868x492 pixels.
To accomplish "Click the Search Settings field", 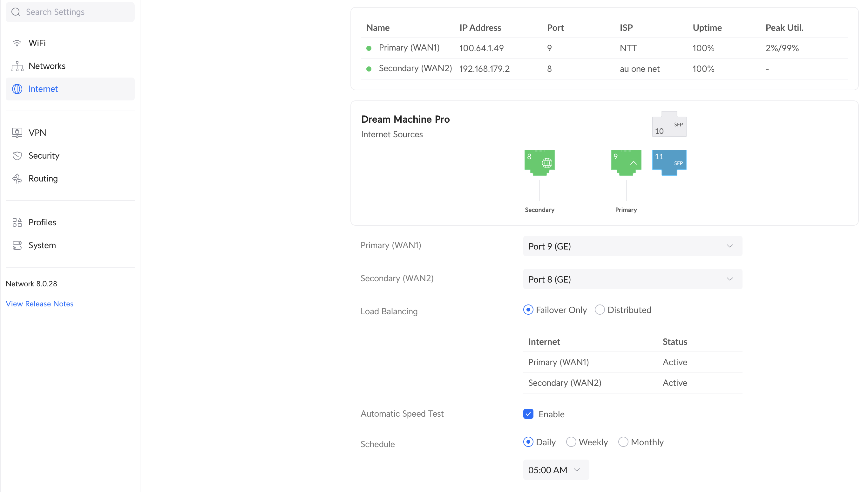I will [x=70, y=12].
